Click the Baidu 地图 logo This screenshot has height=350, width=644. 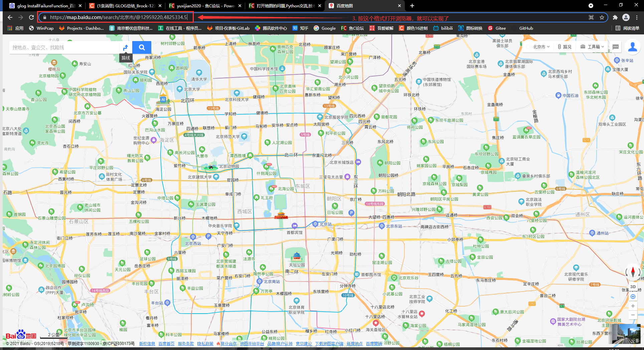tap(21, 335)
